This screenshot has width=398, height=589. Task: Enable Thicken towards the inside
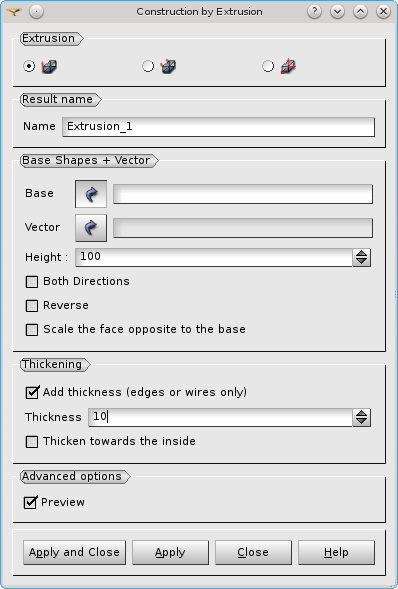pos(32,442)
